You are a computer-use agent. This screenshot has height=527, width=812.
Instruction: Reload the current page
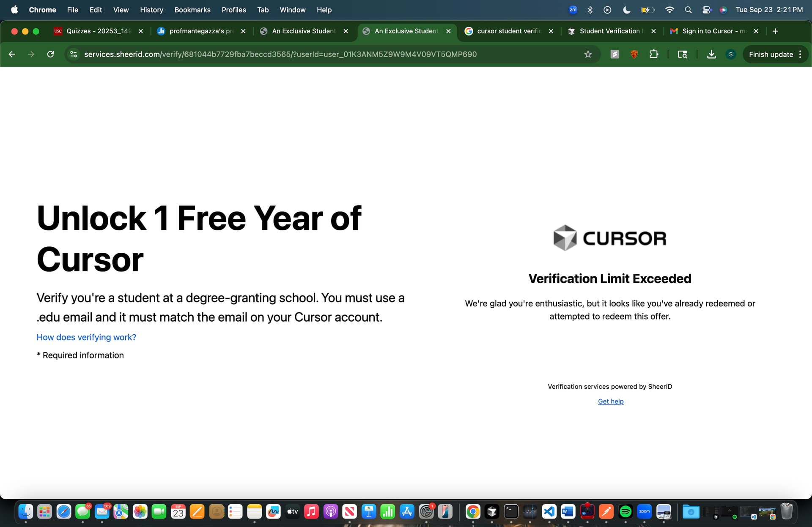click(x=50, y=54)
